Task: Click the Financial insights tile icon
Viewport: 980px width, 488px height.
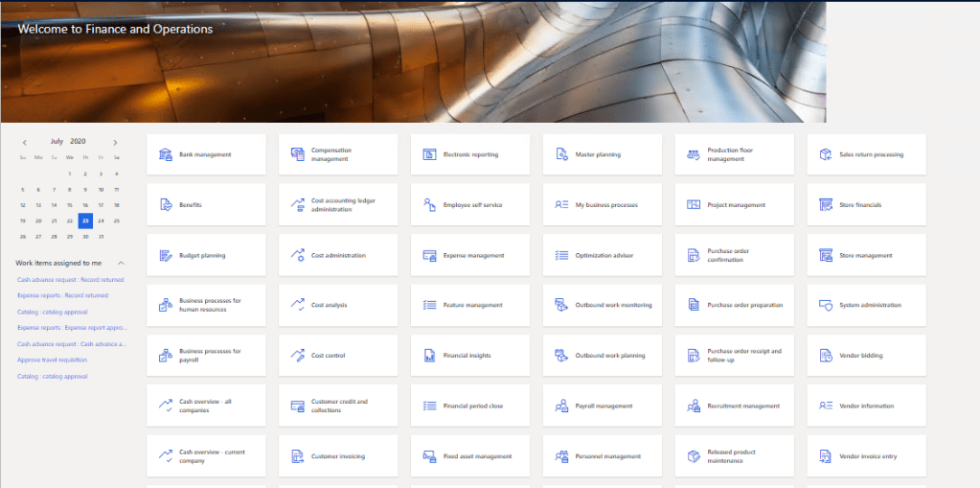Action: coord(429,356)
